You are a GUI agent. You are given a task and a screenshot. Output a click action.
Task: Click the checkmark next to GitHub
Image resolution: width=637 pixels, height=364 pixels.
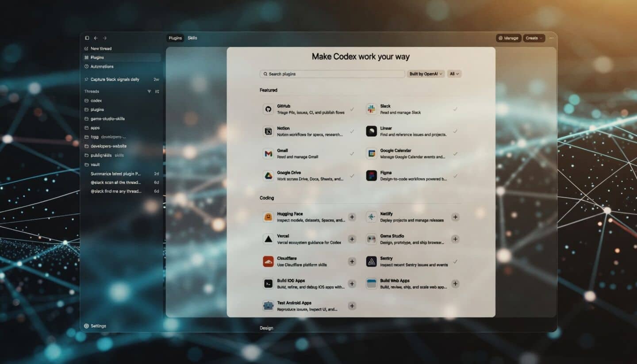point(352,109)
